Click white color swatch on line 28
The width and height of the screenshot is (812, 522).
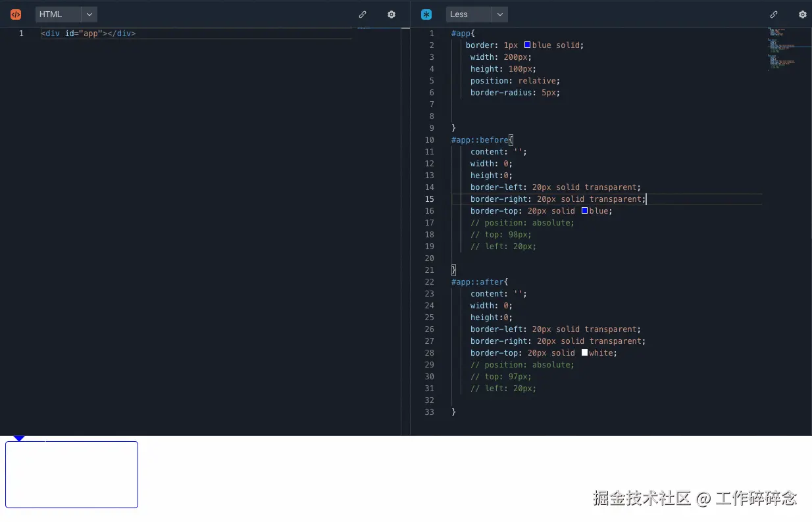point(584,353)
